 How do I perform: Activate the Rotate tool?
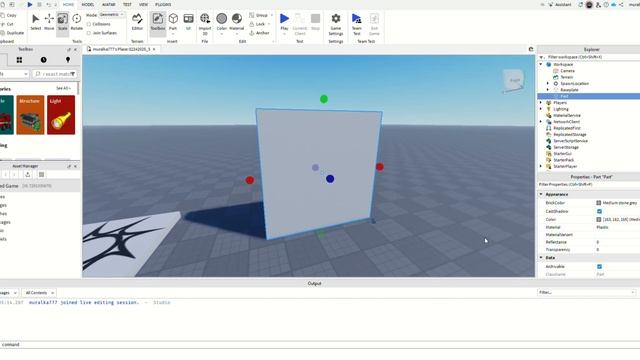tap(76, 22)
